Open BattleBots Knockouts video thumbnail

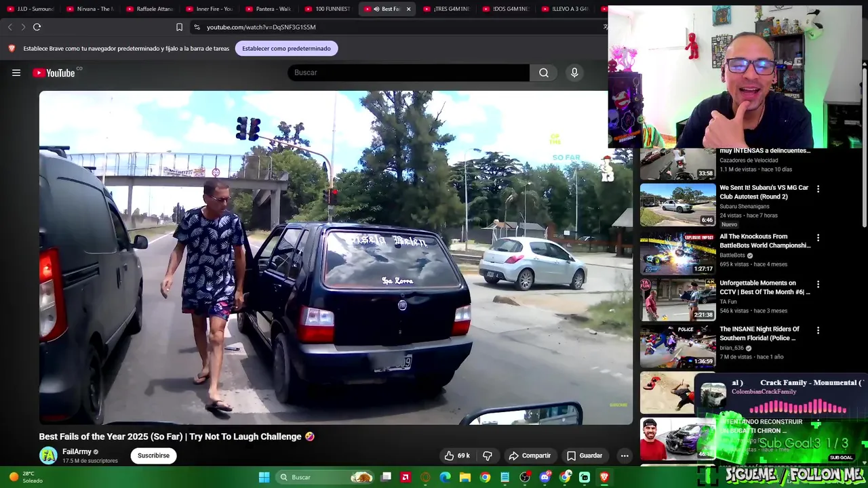[x=677, y=253]
